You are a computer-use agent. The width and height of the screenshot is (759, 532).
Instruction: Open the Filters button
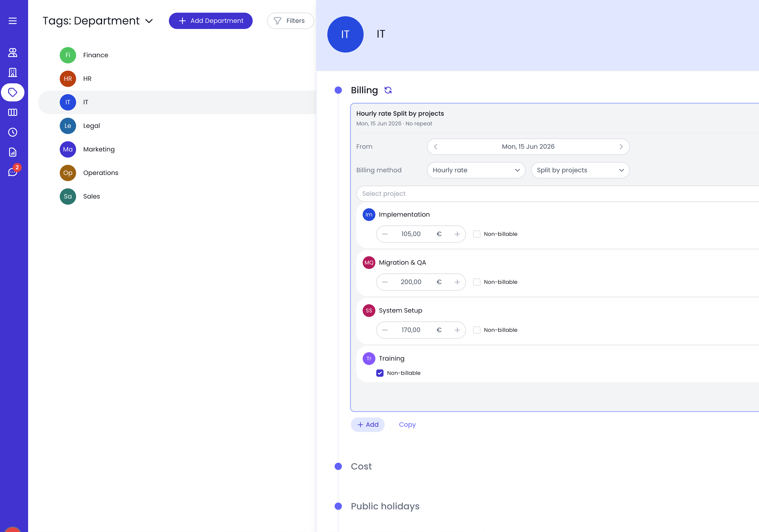tap(290, 21)
